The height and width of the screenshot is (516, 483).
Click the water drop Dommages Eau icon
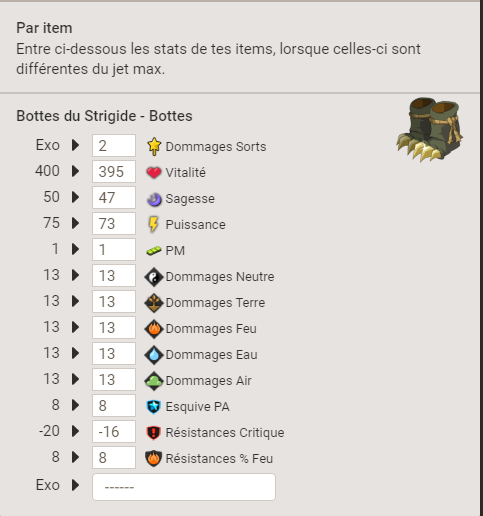(154, 355)
